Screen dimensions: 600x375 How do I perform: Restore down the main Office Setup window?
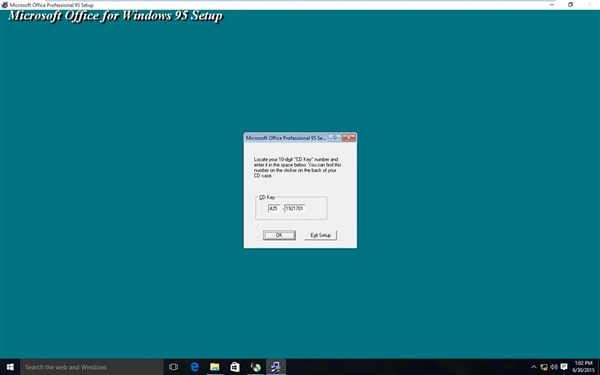pyautogui.click(x=570, y=5)
